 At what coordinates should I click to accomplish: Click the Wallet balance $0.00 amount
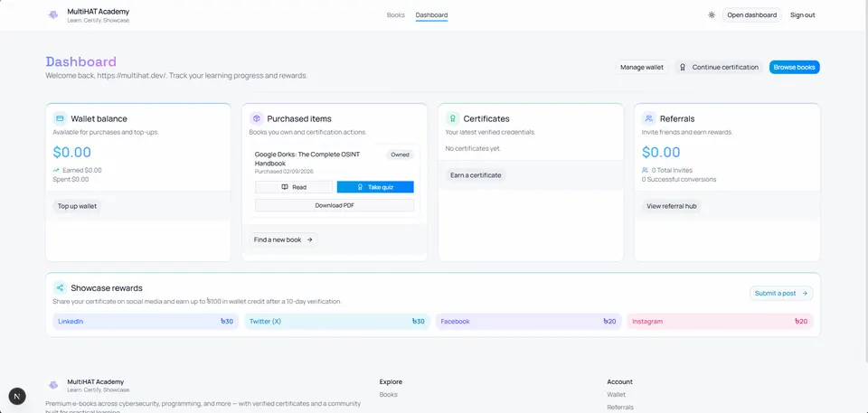click(x=72, y=152)
